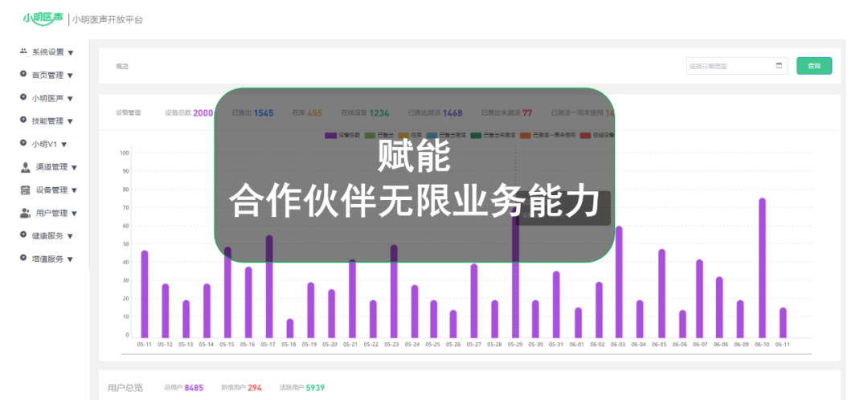Viewport: 868px width, 400px height.
Task: Click the 小明医声开放平台 header title
Action: click(x=108, y=20)
